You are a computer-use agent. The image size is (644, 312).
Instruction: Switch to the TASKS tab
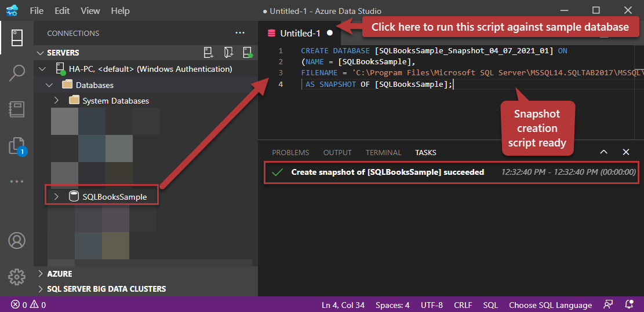(x=425, y=152)
